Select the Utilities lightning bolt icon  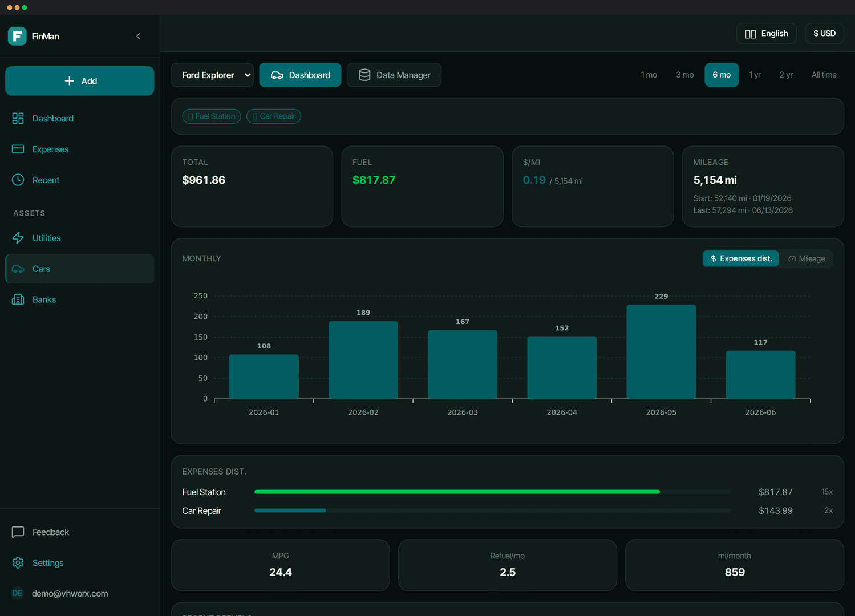pyautogui.click(x=18, y=238)
